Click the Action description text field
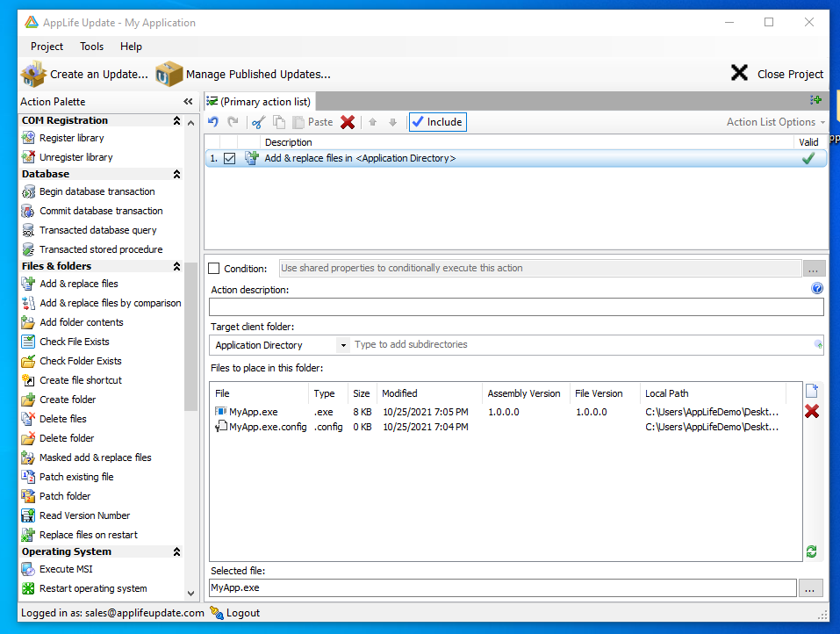The width and height of the screenshot is (840, 634). 516,306
